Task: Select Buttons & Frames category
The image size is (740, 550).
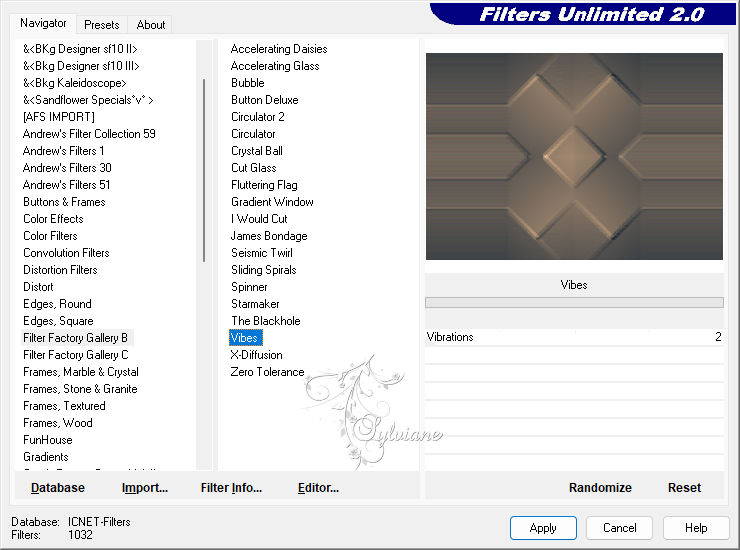Action: click(x=64, y=202)
